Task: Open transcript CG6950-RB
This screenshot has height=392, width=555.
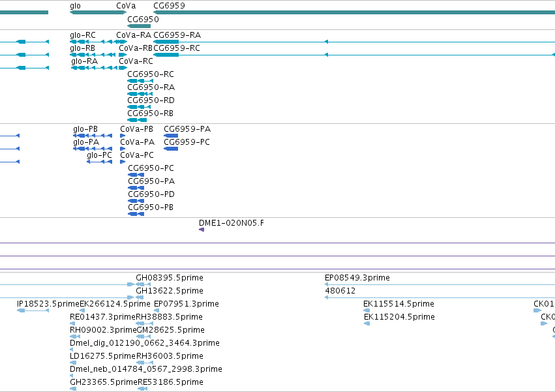Action: 151,113
